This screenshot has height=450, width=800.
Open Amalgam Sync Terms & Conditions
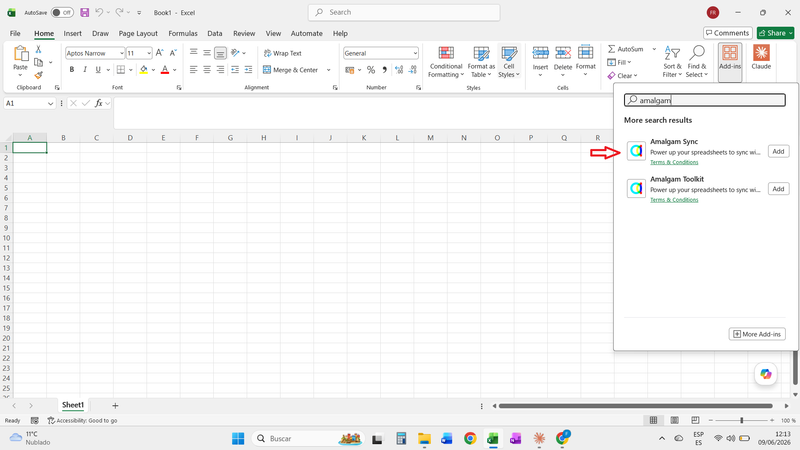tap(674, 162)
